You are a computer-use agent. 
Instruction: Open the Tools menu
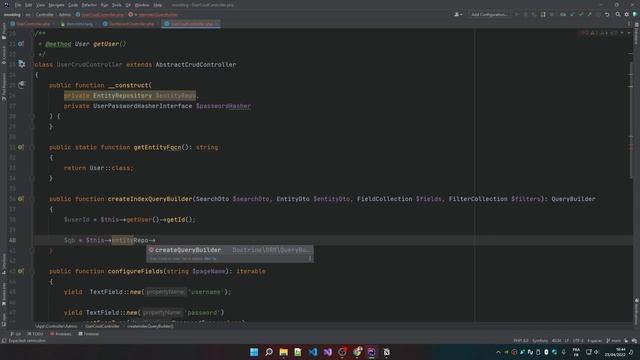pos(117,5)
